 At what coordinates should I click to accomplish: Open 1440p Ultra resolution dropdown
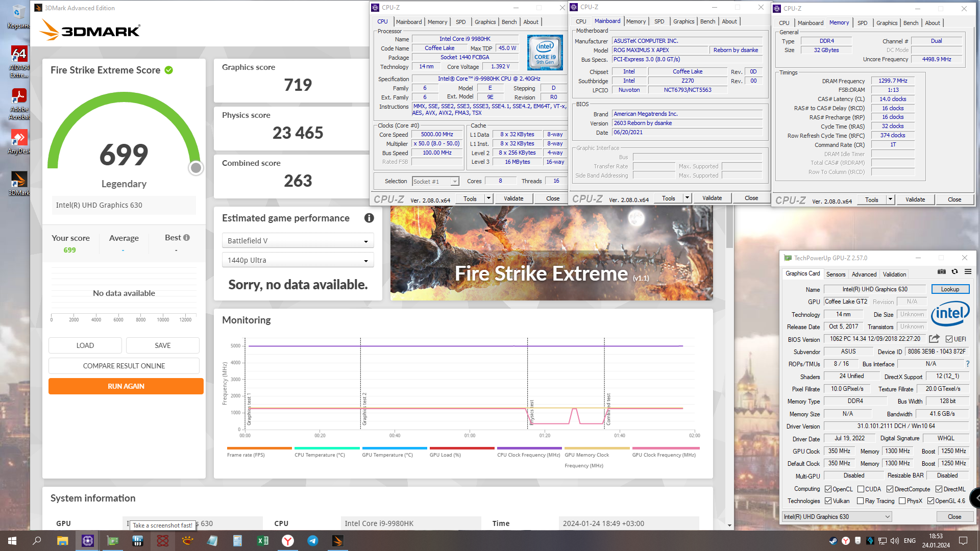click(298, 260)
